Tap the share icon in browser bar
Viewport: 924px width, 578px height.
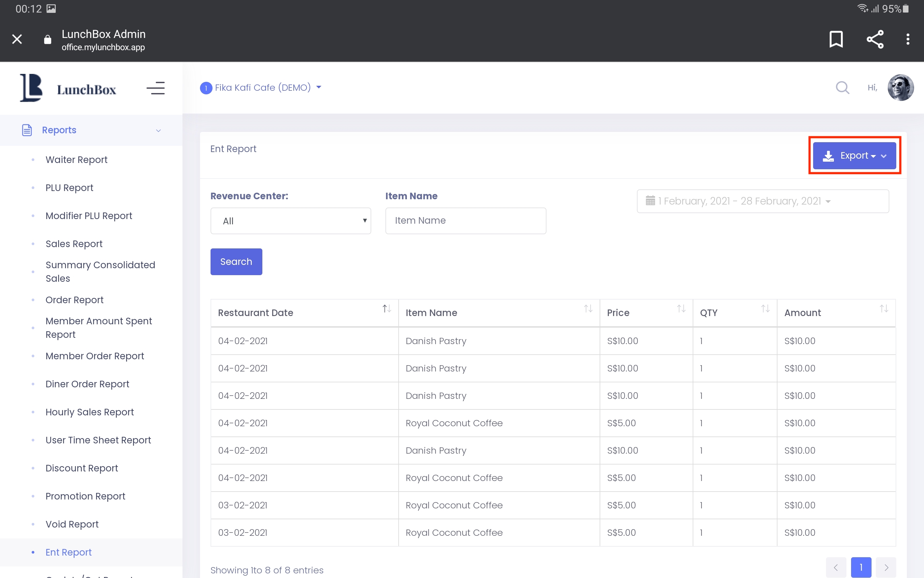(875, 39)
